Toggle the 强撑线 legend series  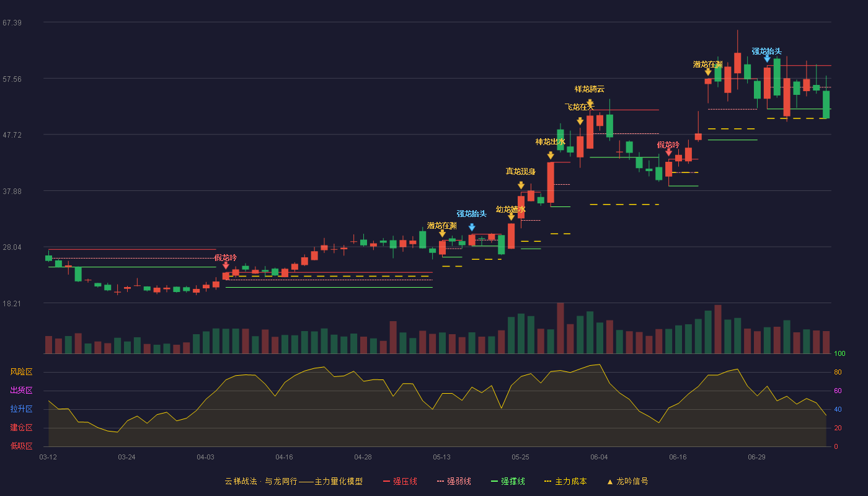coord(508,481)
